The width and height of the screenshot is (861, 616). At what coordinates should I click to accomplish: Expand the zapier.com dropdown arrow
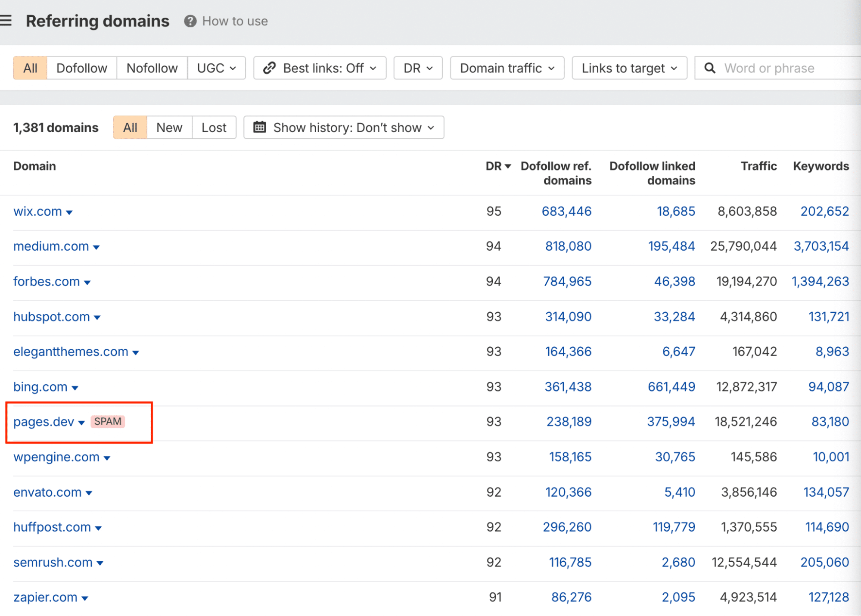[85, 598]
